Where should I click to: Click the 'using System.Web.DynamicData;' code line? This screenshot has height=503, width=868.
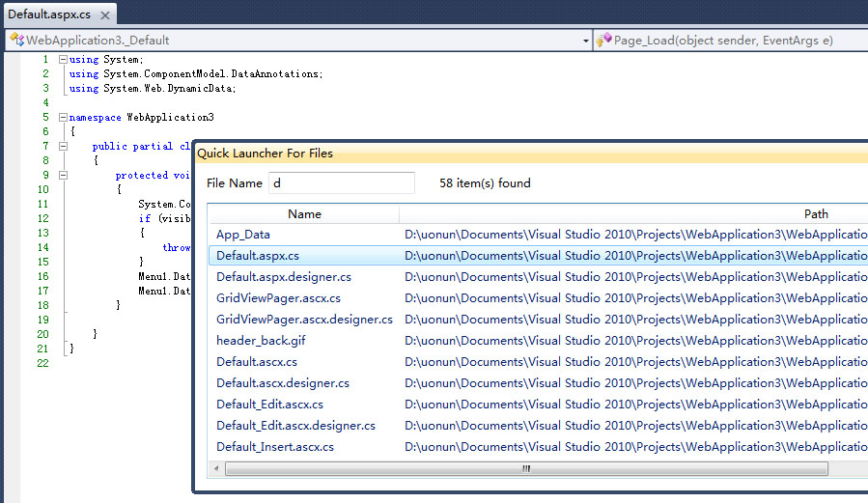click(x=153, y=89)
